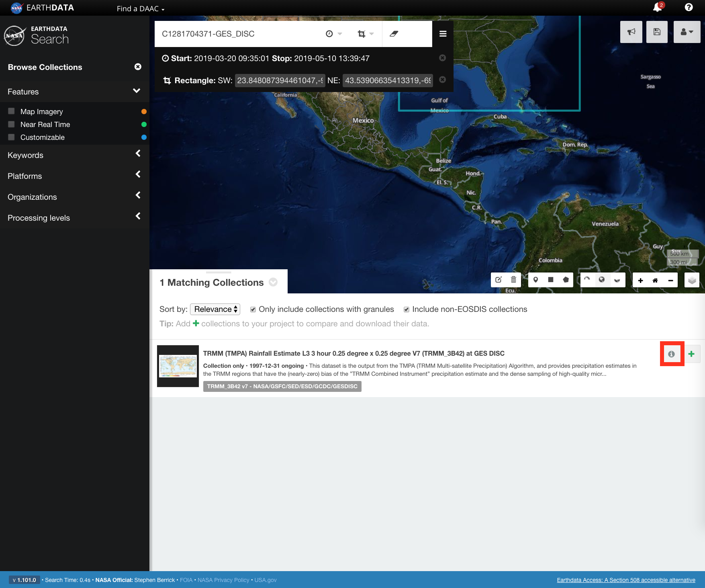This screenshot has width=705, height=588.
Task: Click the save project floppy disk icon
Action: [x=657, y=32]
